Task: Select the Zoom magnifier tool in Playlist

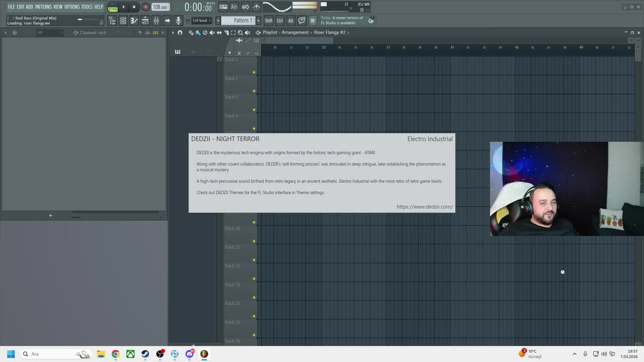Action: (x=240, y=32)
